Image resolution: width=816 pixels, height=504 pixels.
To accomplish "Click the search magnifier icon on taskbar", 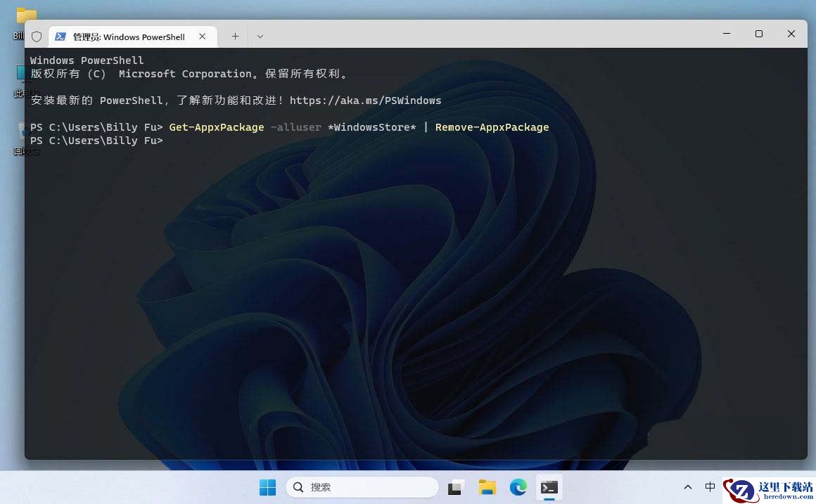I will pos(298,487).
